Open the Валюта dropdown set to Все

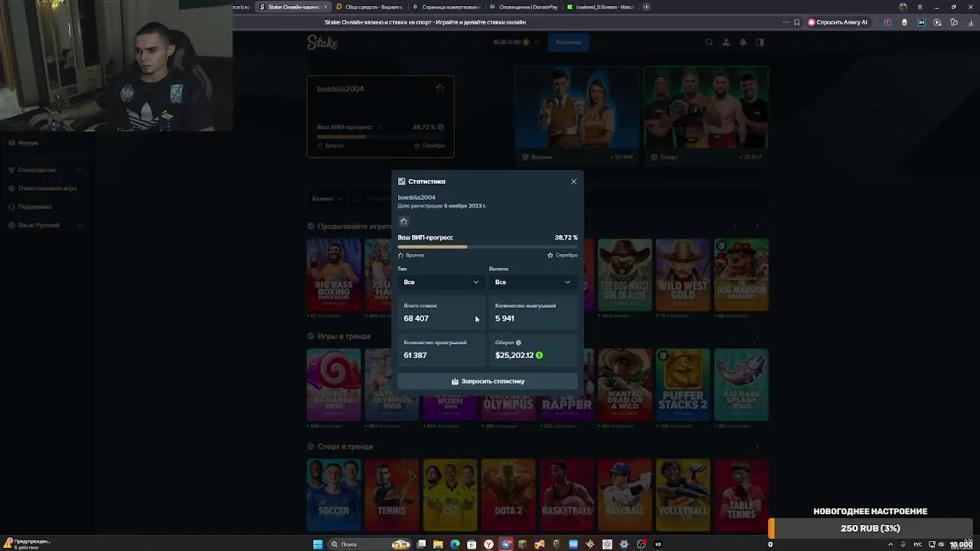point(532,282)
